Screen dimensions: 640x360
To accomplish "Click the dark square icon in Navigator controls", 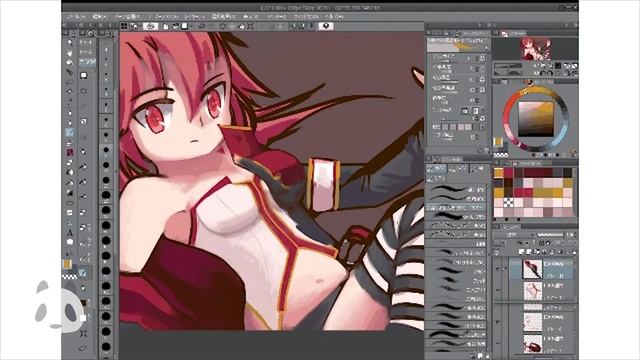I will pos(558,66).
